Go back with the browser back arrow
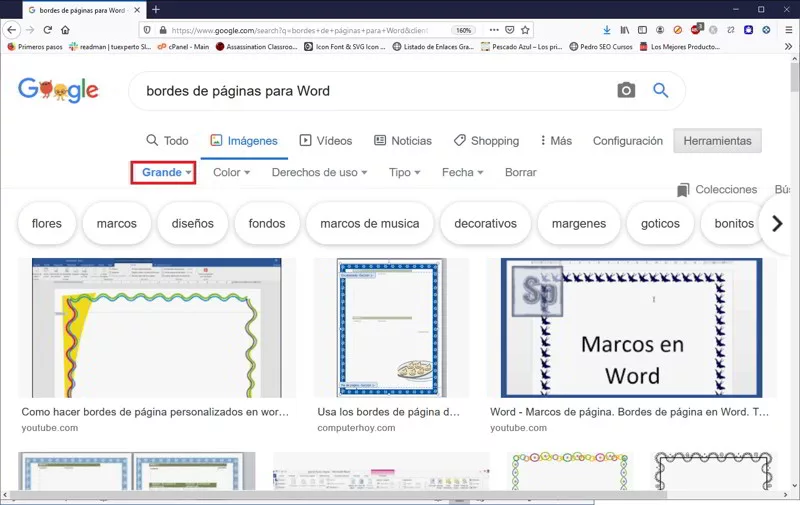The image size is (800, 505). pos(12,30)
